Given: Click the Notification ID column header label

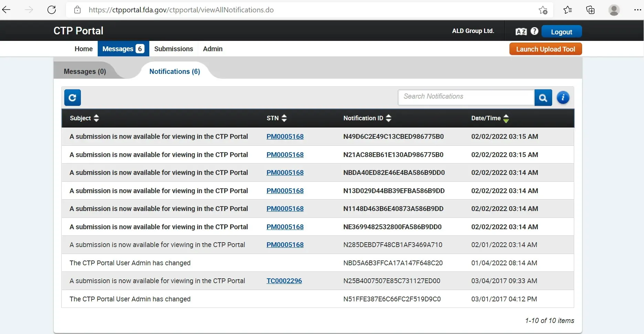Looking at the screenshot, I should tap(363, 118).
